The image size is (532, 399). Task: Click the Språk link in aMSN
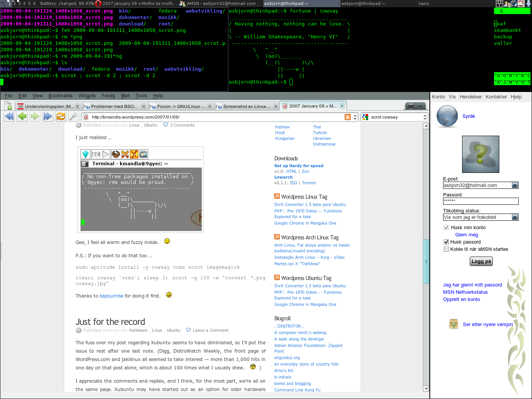(469, 116)
